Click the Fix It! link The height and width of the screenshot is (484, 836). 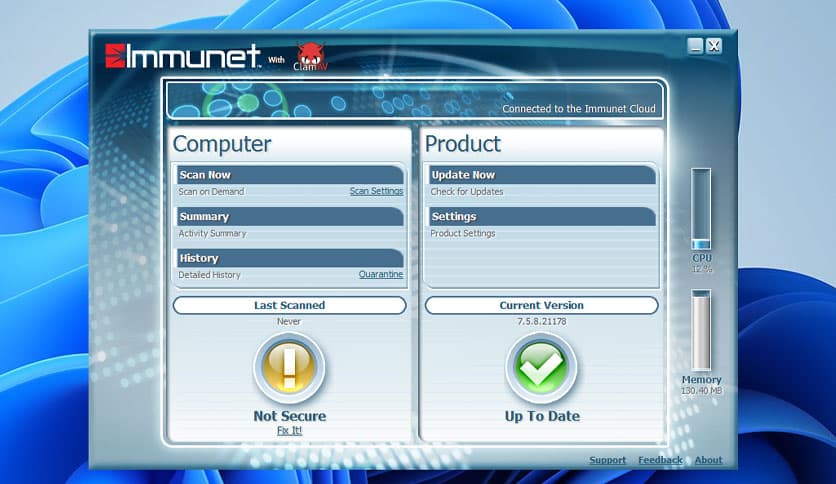coord(290,430)
